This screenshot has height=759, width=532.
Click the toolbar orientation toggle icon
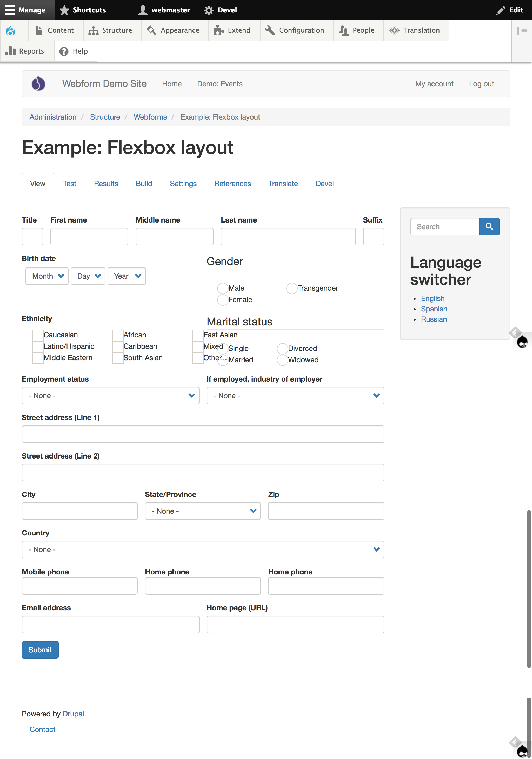(521, 31)
